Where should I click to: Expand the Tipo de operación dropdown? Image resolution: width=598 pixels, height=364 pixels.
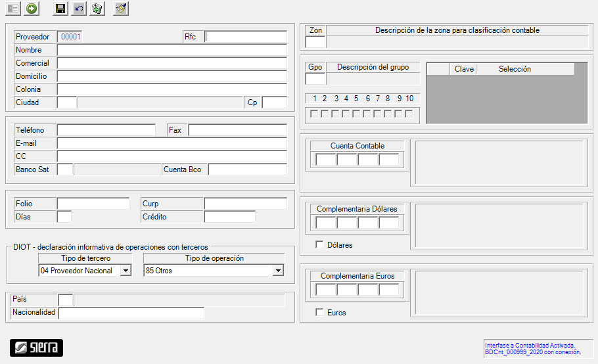(278, 271)
